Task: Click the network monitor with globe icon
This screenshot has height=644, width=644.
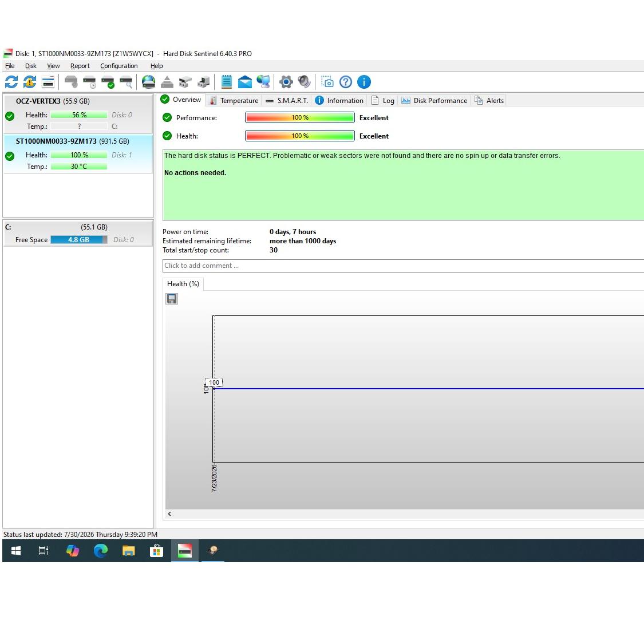Action: coord(263,82)
